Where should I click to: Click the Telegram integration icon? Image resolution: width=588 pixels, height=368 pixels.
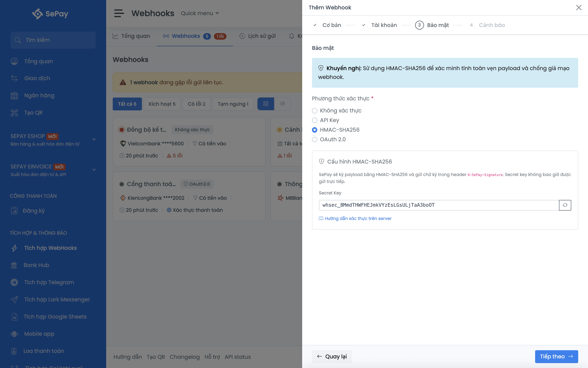pos(14,282)
